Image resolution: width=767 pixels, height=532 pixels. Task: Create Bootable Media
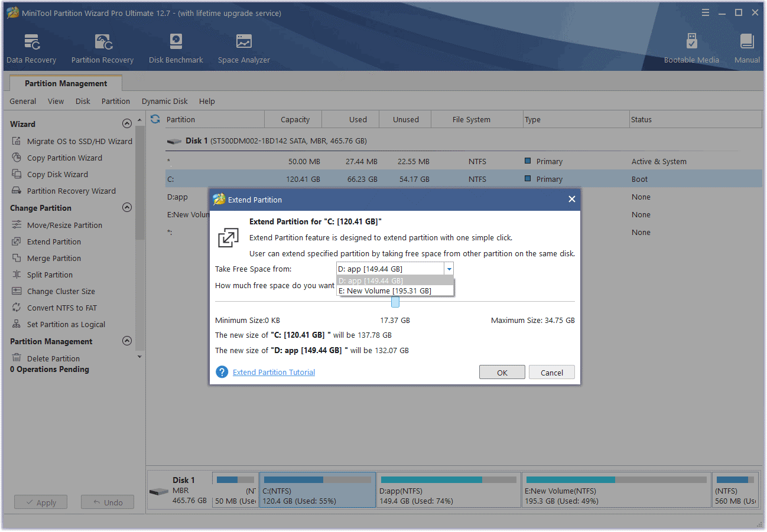(691, 49)
